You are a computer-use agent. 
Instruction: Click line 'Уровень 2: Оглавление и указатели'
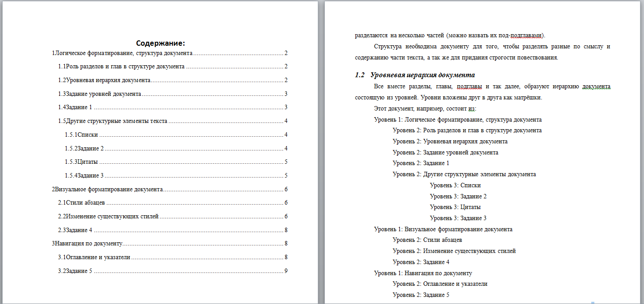pos(440,284)
